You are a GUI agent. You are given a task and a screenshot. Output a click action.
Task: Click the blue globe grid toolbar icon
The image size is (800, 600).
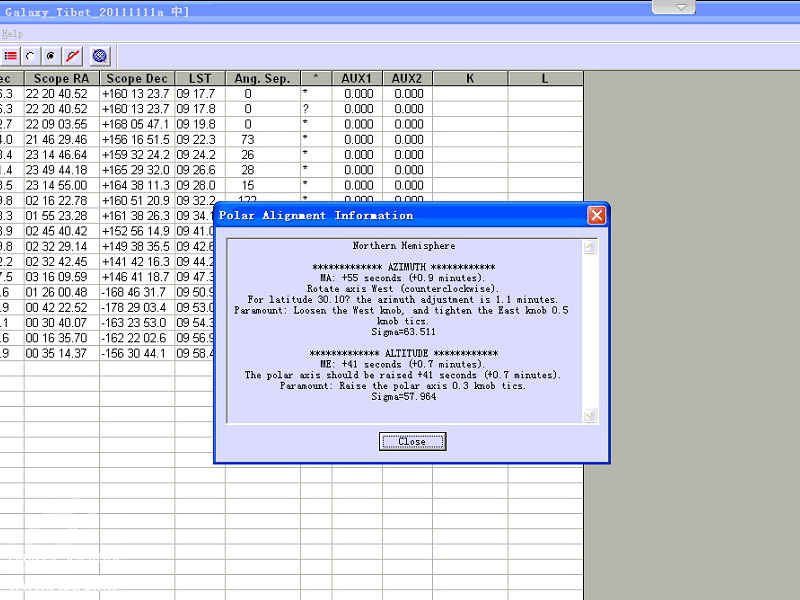99,56
